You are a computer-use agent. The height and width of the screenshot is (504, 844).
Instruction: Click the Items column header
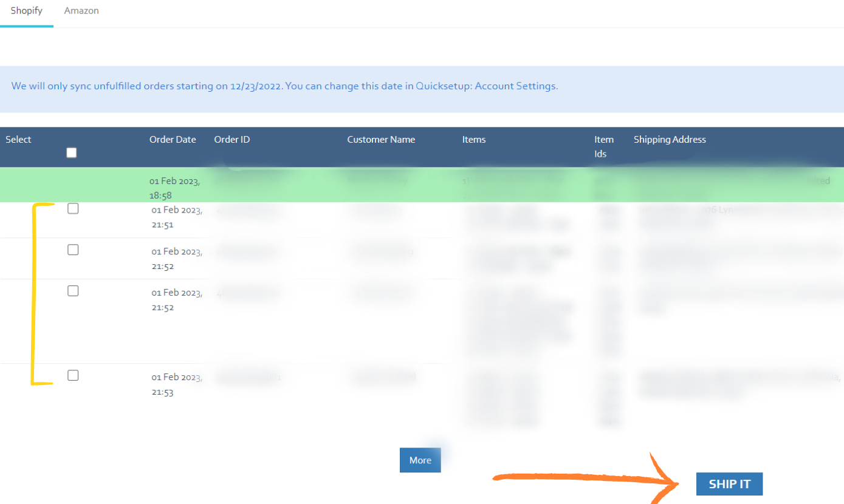[x=474, y=139]
